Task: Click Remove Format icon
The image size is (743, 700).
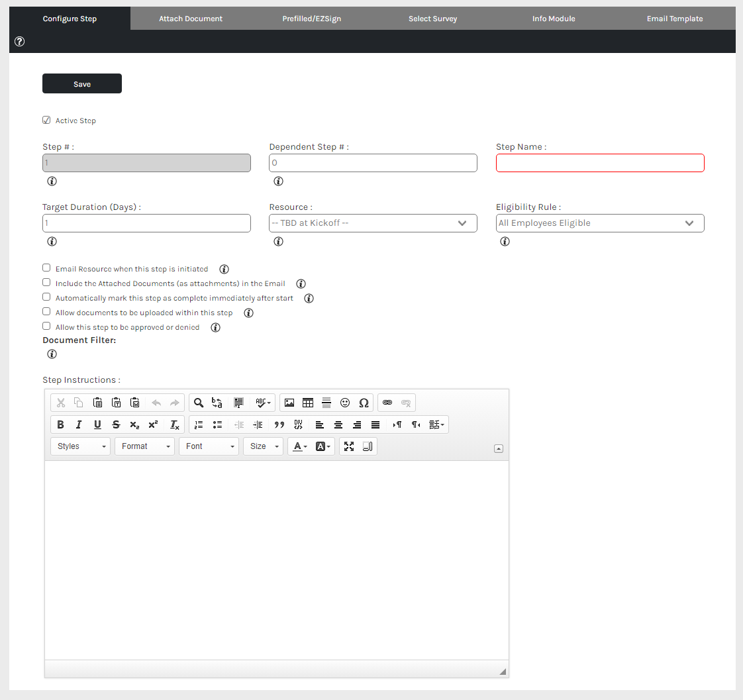Action: coord(175,425)
